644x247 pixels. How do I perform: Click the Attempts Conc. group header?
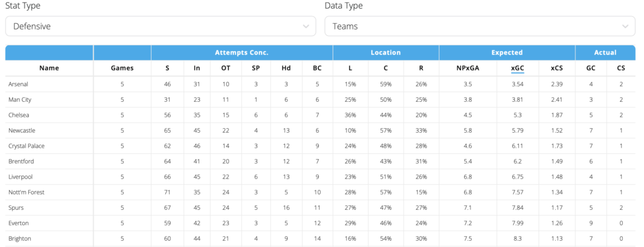point(241,53)
